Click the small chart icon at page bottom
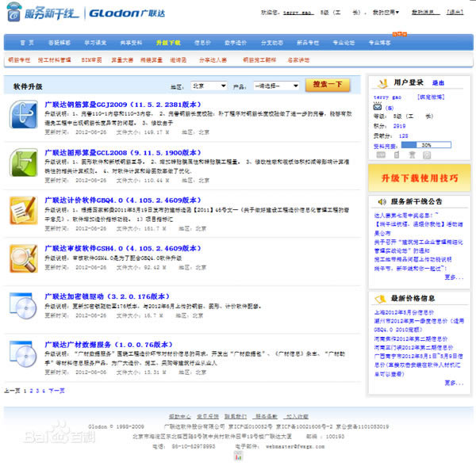Screen dimensions: 476x466 pos(238,456)
